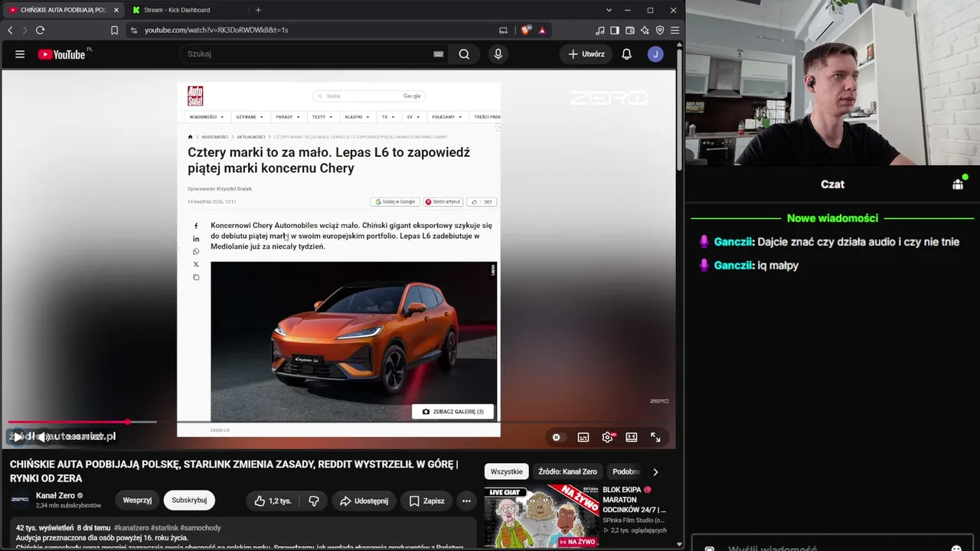Seek on the video progress bar

338,422
